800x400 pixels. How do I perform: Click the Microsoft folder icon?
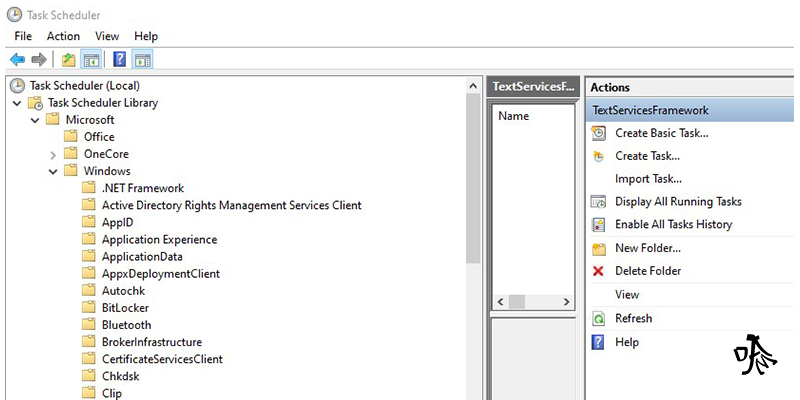click(53, 120)
